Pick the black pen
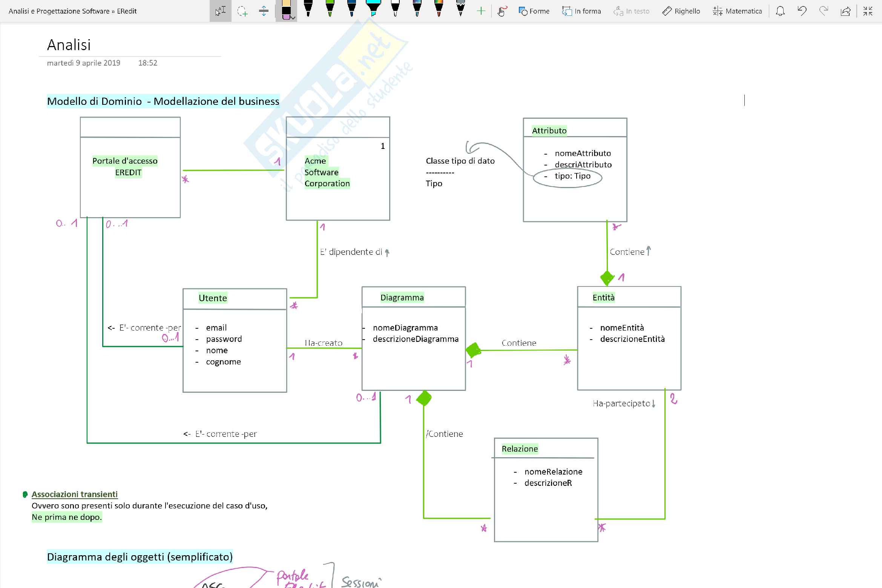 tap(308, 8)
